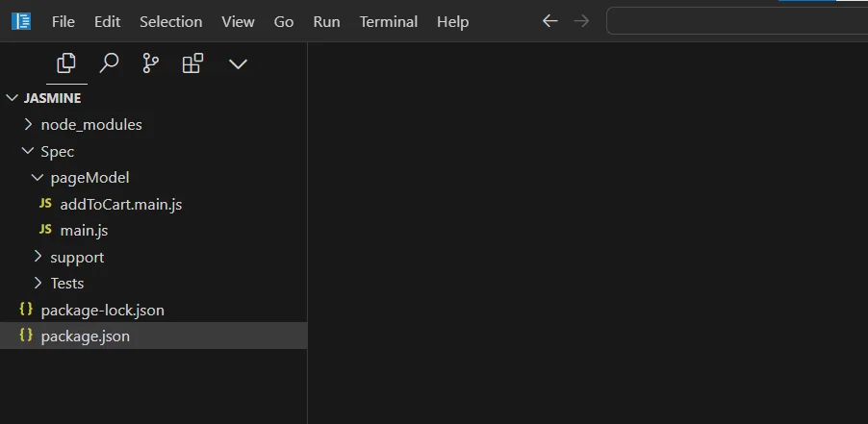Open the Source Control icon
Viewport: 868px width, 424px height.
click(x=151, y=63)
